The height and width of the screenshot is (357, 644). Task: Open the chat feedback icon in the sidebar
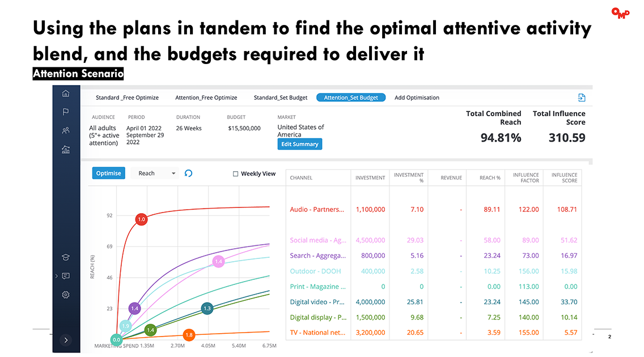tap(66, 276)
